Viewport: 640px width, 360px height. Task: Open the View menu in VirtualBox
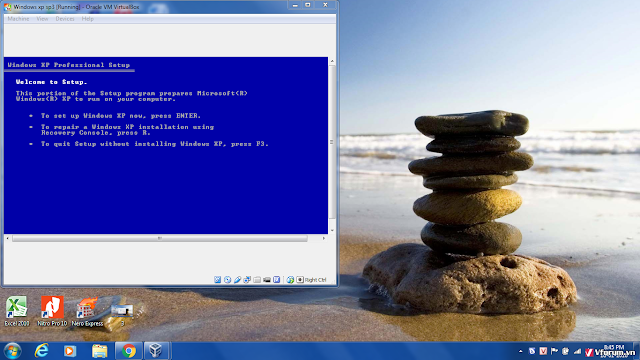coord(42,19)
